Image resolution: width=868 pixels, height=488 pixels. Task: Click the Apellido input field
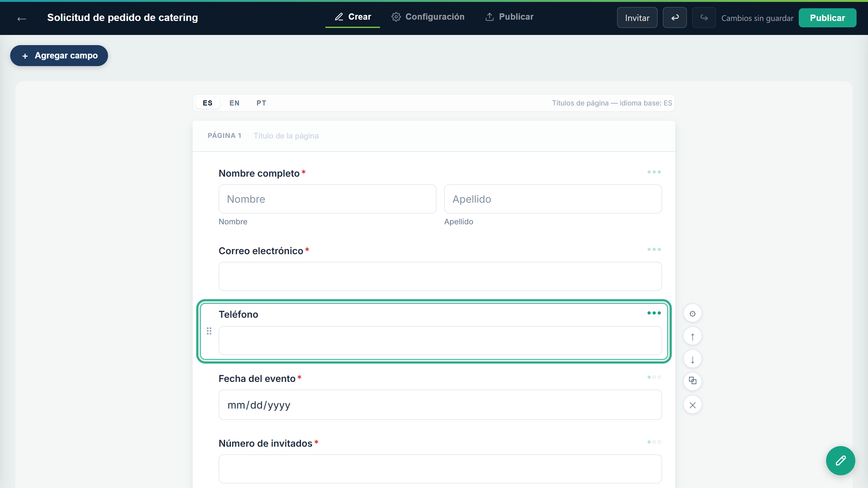(553, 199)
